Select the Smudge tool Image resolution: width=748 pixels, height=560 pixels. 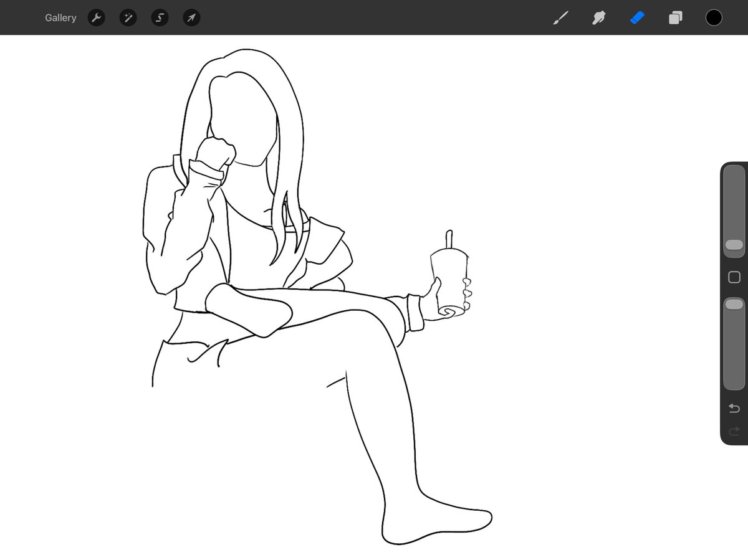click(599, 17)
